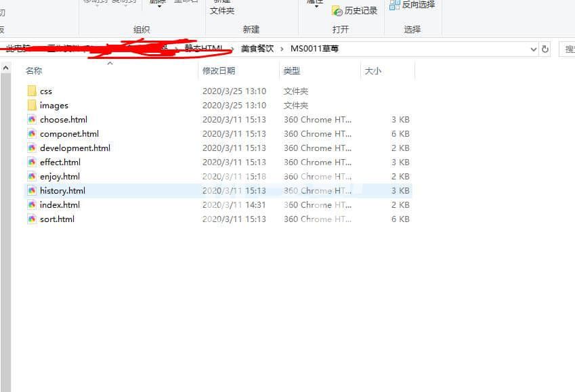
Task: Open address bar history dropdown arrow
Action: tap(534, 49)
